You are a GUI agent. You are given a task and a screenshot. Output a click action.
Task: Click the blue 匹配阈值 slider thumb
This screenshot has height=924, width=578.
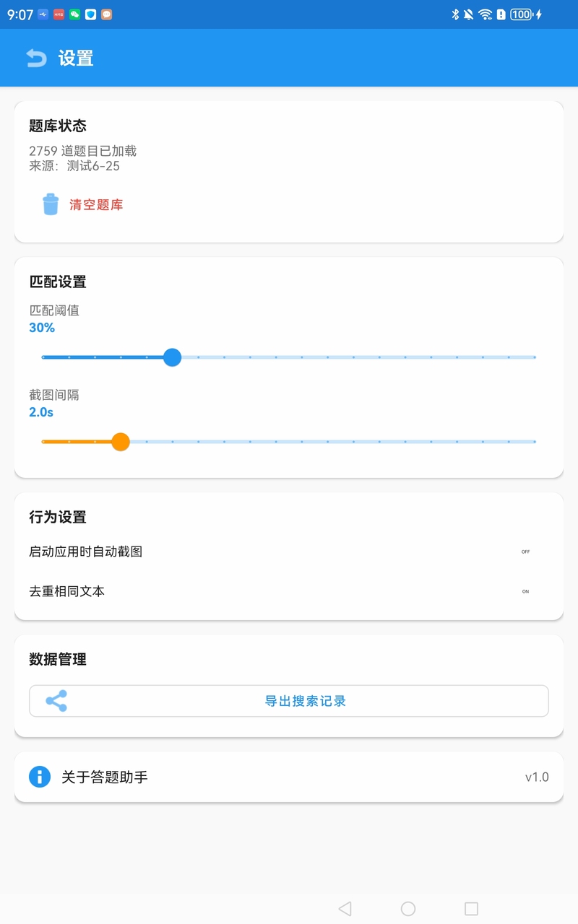point(172,357)
